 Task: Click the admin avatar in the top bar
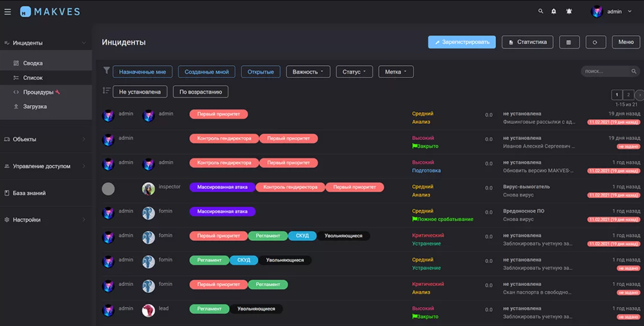tap(597, 12)
